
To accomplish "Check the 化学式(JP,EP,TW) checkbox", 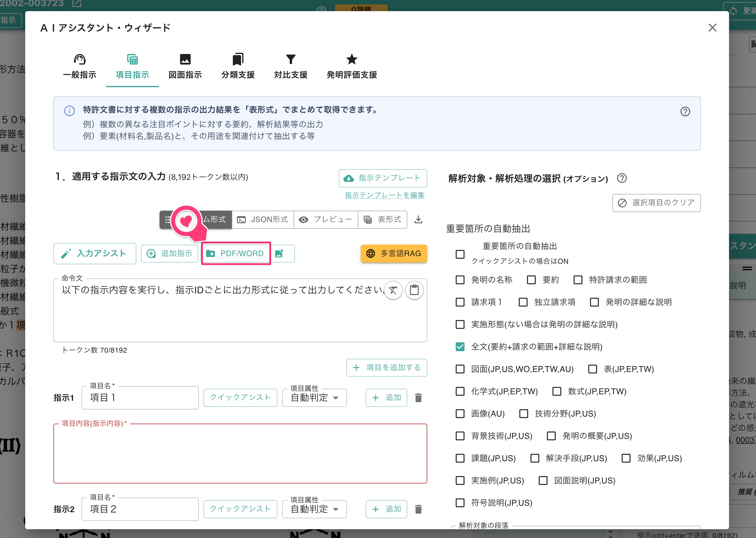I will click(460, 391).
